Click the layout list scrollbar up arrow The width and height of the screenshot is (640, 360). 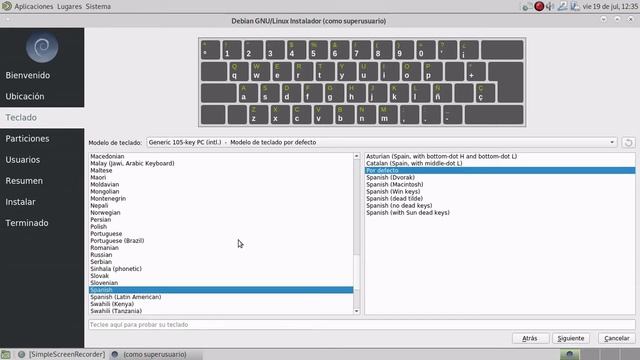click(357, 156)
